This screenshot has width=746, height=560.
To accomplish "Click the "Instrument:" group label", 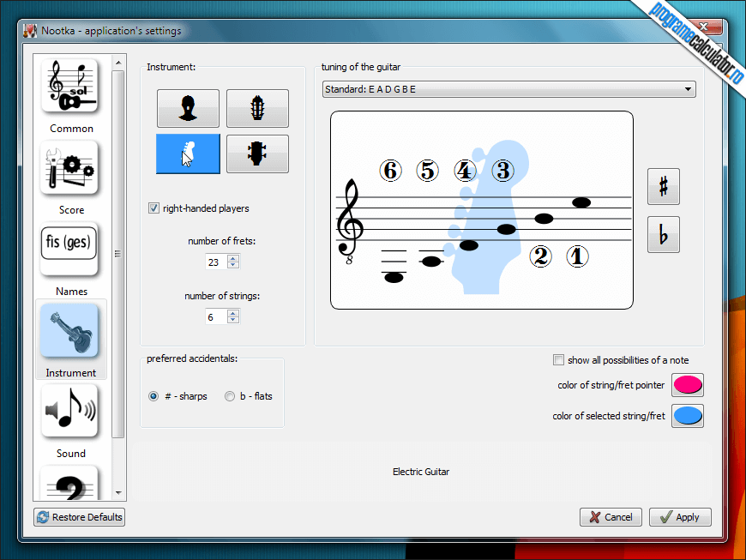I will click(171, 67).
